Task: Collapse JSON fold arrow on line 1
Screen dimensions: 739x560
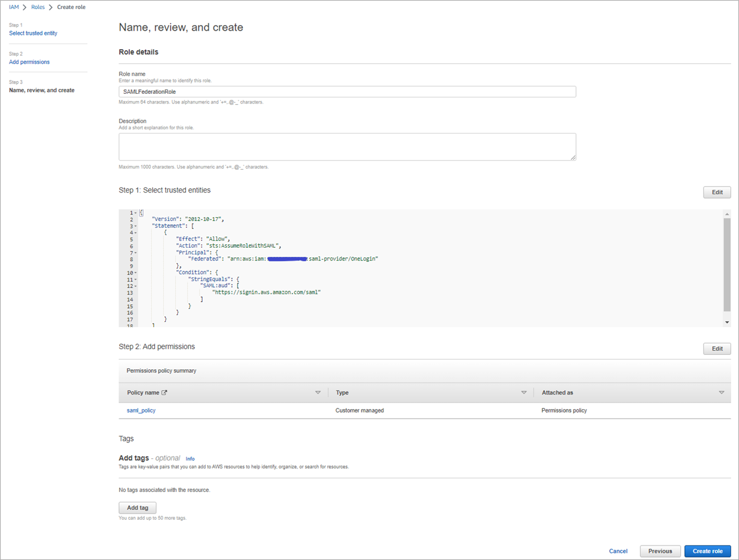Action: (x=136, y=213)
